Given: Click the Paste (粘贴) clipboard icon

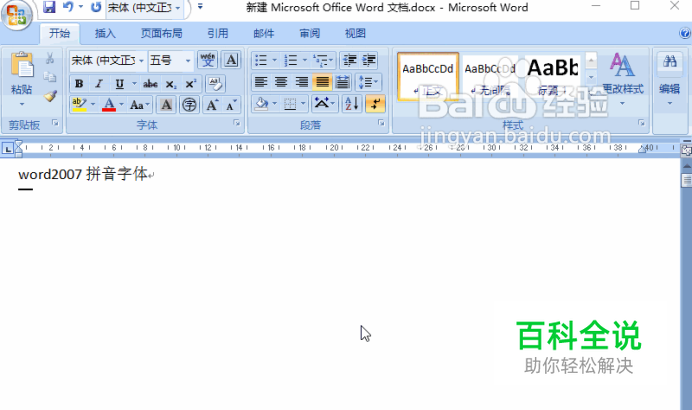Looking at the screenshot, I should [22, 65].
